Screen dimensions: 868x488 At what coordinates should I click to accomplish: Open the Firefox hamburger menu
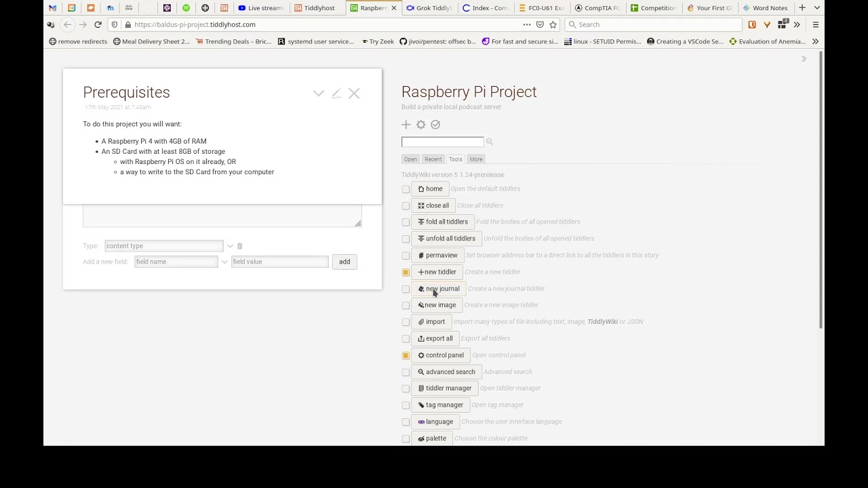click(815, 24)
